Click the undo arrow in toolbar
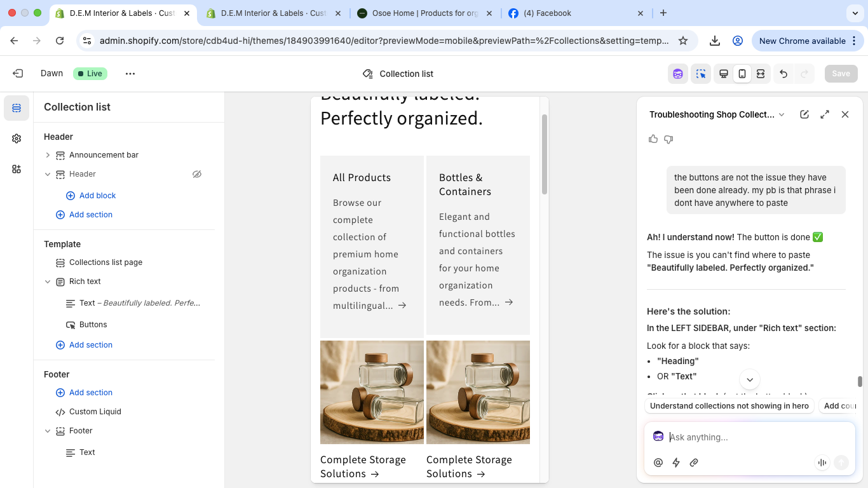 point(783,74)
